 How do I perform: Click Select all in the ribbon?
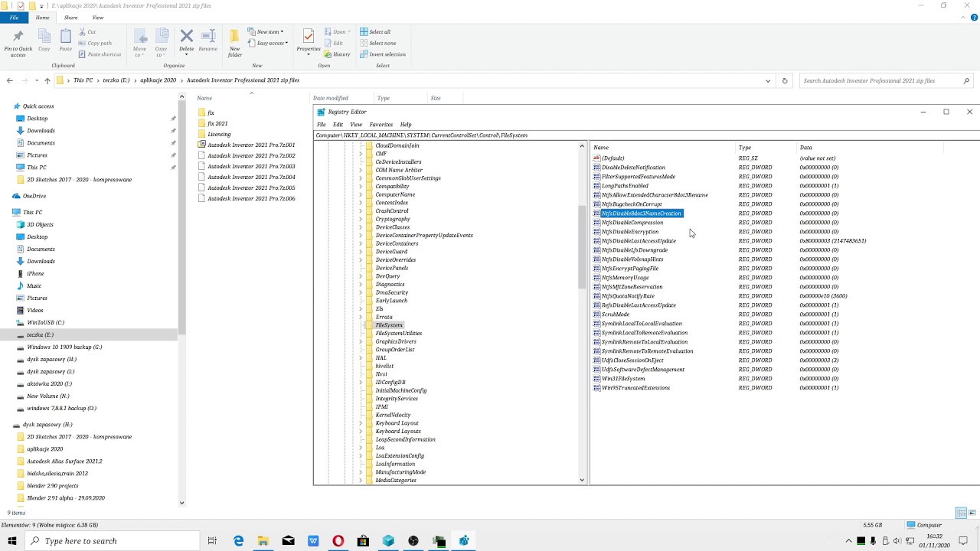point(375,32)
